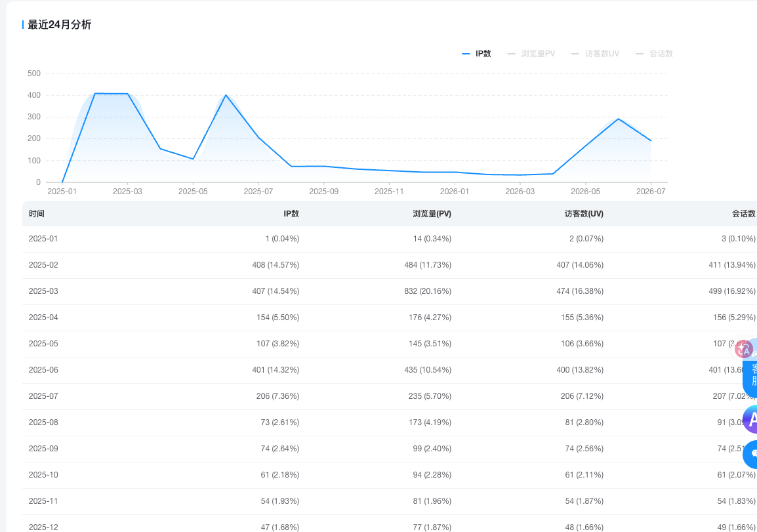This screenshot has height=532, width=757.
Task: Click the sessions cell 3 (0.10%)
Action: coord(739,239)
